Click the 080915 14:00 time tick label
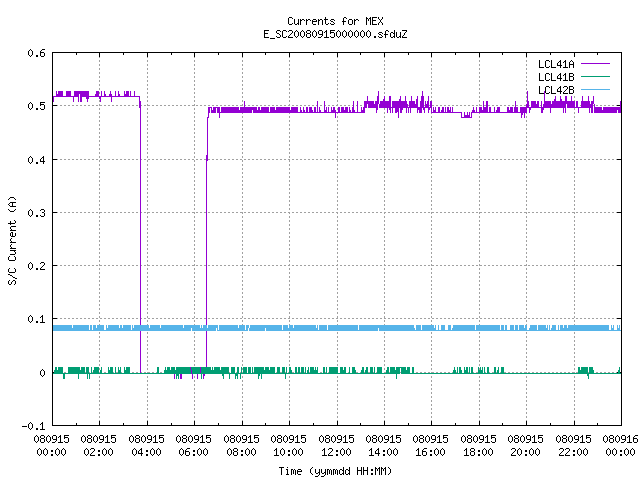 tap(383, 446)
